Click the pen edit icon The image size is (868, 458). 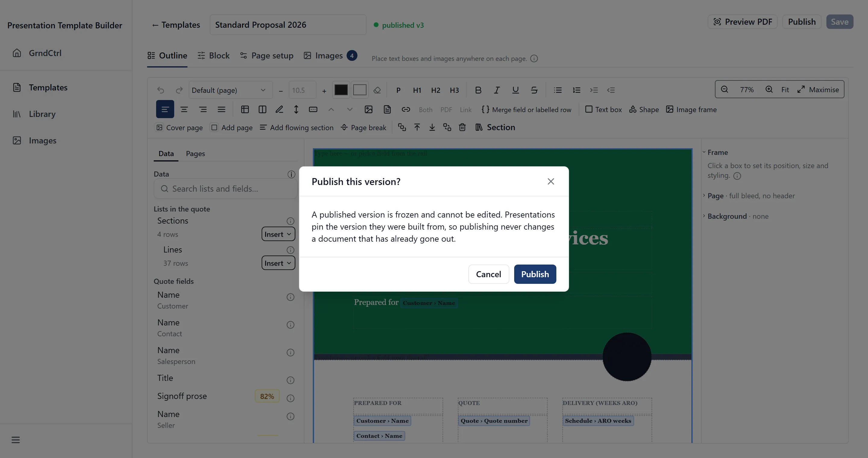coord(279,109)
